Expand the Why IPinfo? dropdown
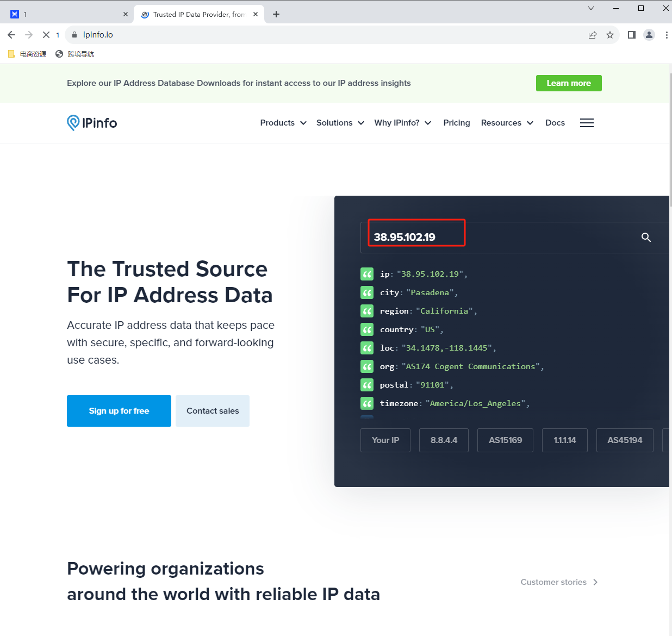The image size is (672, 636). point(402,123)
